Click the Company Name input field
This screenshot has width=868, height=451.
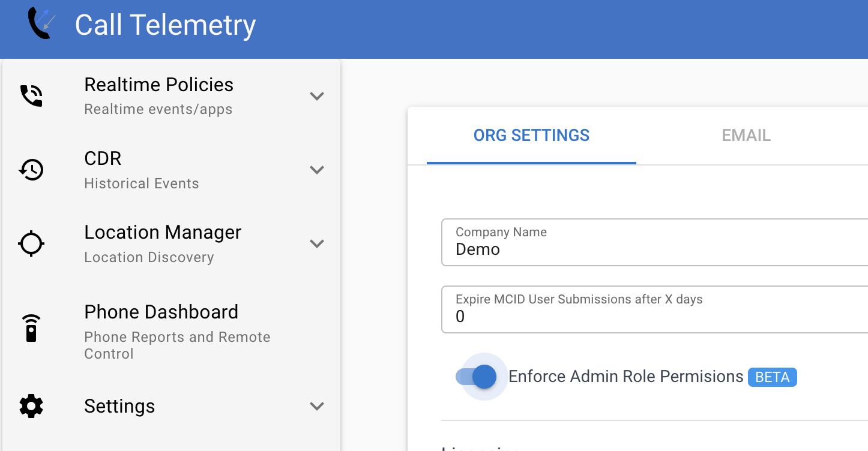click(654, 249)
